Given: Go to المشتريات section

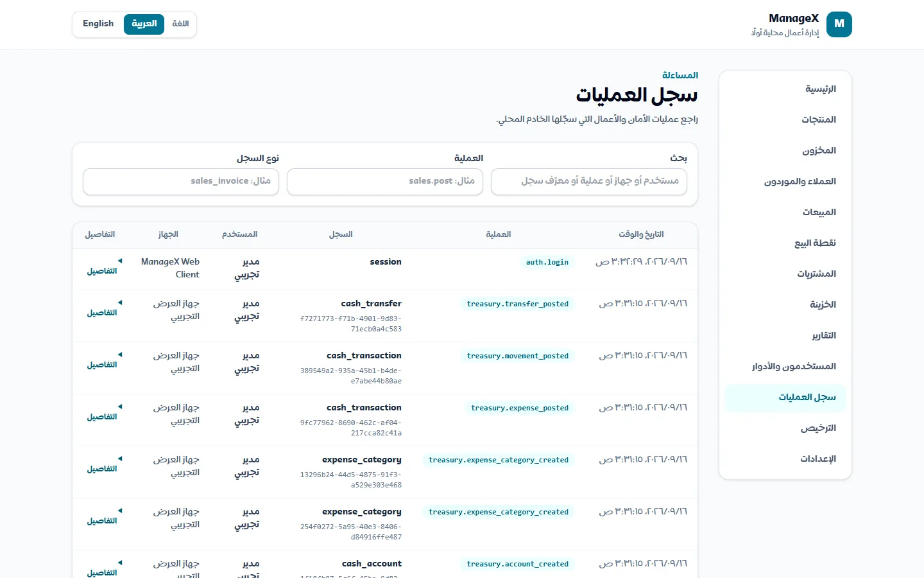Looking at the screenshot, I should point(785,274).
